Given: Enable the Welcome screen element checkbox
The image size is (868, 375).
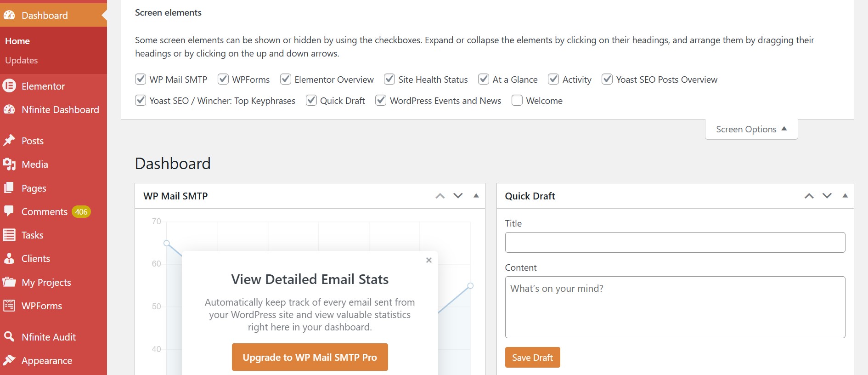Looking at the screenshot, I should click(x=517, y=100).
